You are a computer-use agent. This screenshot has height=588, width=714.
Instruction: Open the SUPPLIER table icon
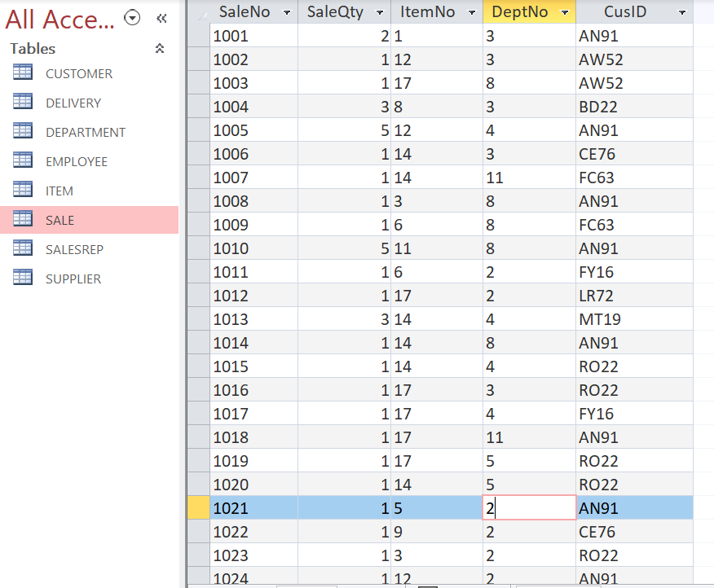pyautogui.click(x=24, y=279)
